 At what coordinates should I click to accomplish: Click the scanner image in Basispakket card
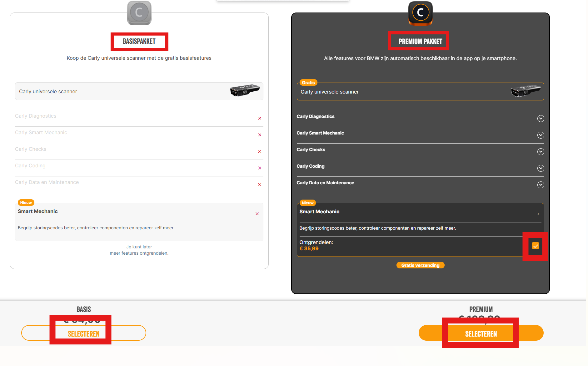click(245, 90)
